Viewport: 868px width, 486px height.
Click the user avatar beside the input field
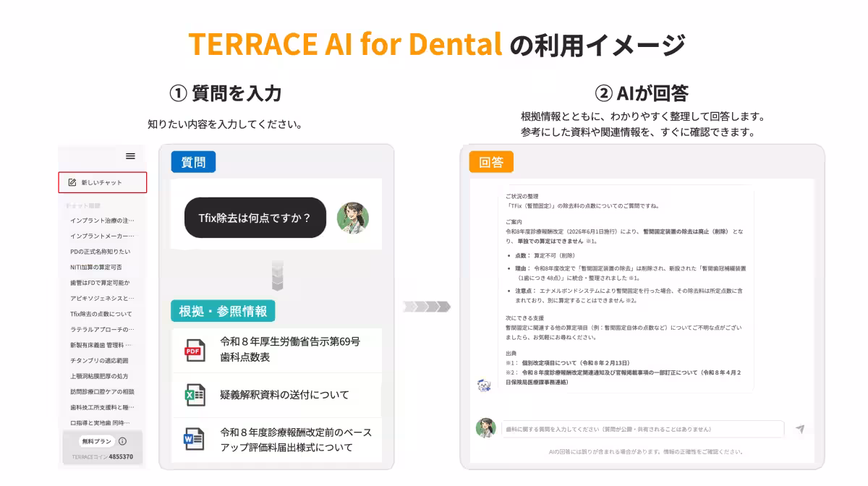pyautogui.click(x=485, y=428)
